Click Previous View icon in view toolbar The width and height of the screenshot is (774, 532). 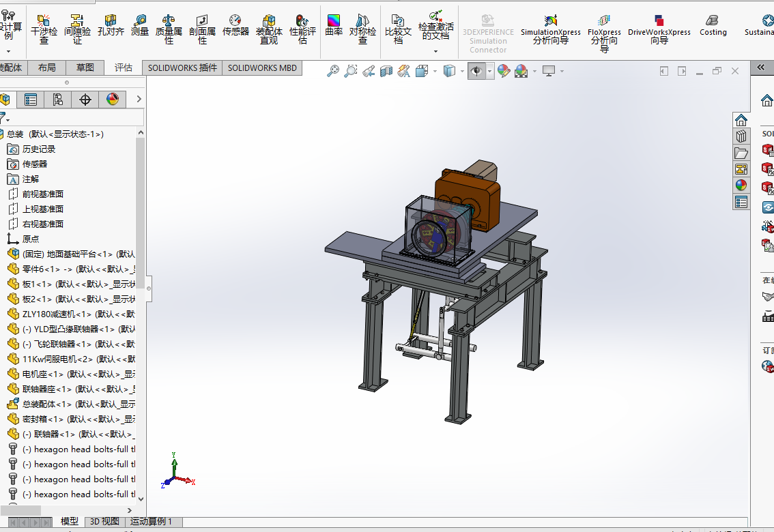pyautogui.click(x=369, y=72)
